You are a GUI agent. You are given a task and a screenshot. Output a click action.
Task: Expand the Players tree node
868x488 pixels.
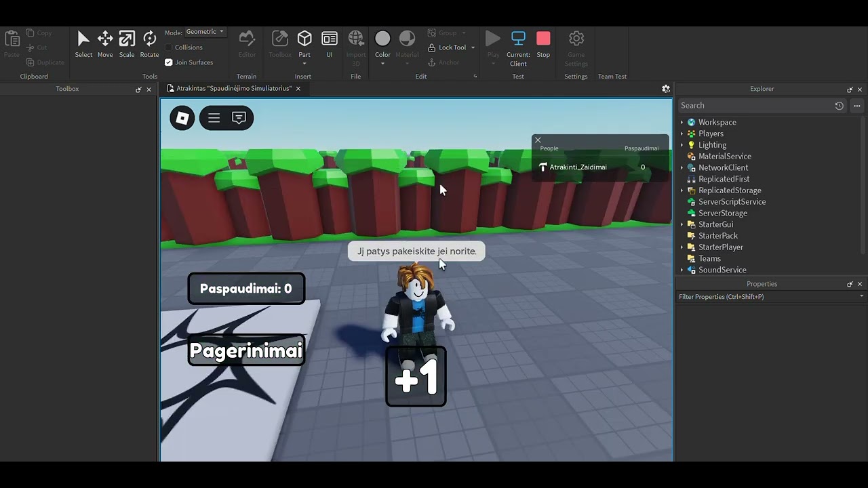pos(682,134)
